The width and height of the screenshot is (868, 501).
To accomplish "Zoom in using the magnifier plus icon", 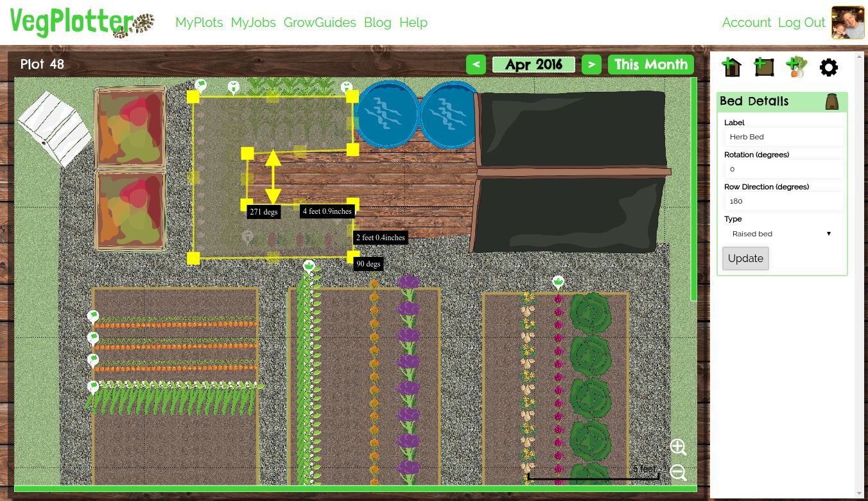I will pos(678,447).
